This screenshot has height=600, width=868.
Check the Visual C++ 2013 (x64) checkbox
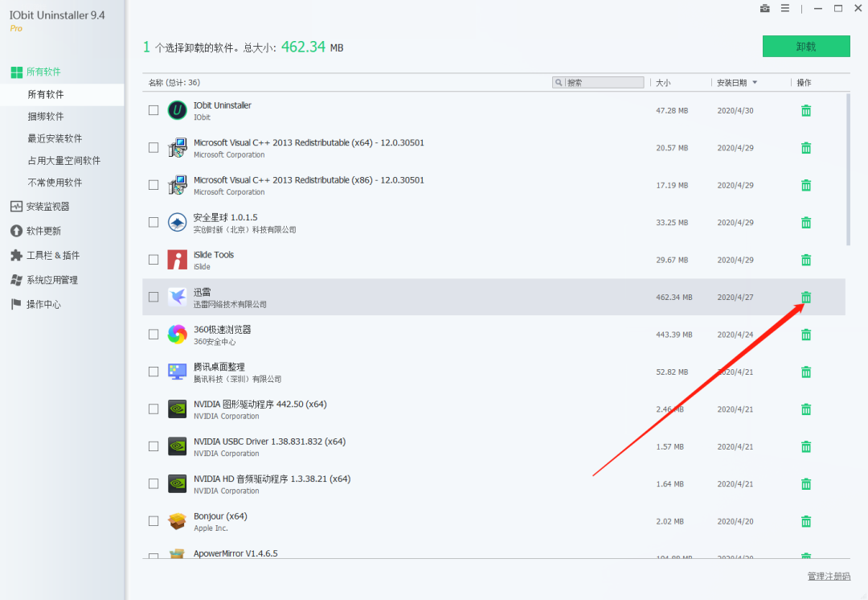tap(154, 147)
